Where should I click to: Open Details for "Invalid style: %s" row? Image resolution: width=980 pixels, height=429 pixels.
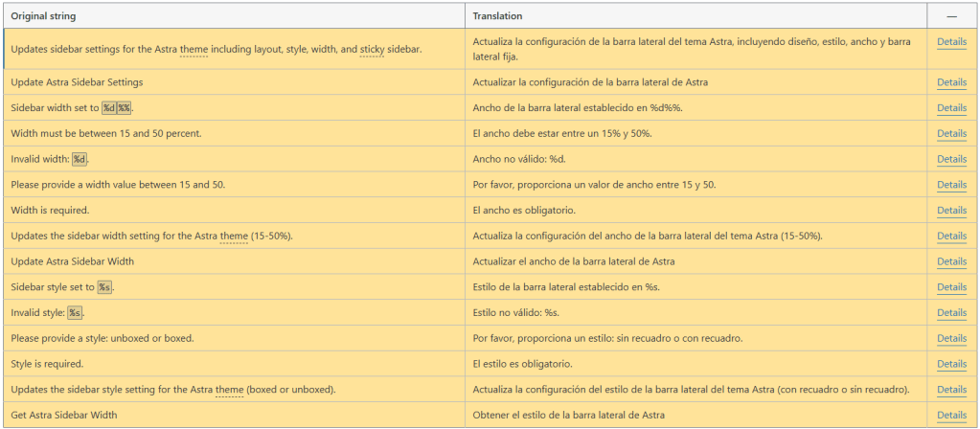(x=950, y=312)
